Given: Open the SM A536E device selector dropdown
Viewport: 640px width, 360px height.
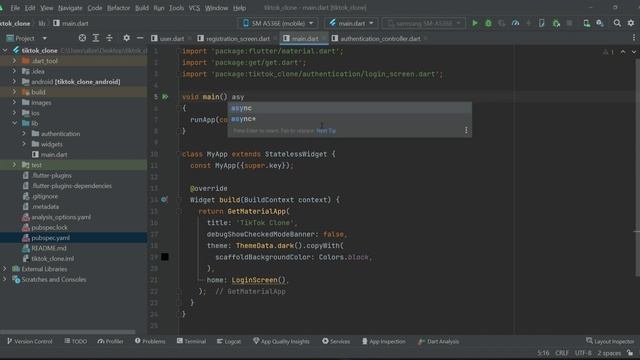Looking at the screenshot, I should tap(278, 23).
